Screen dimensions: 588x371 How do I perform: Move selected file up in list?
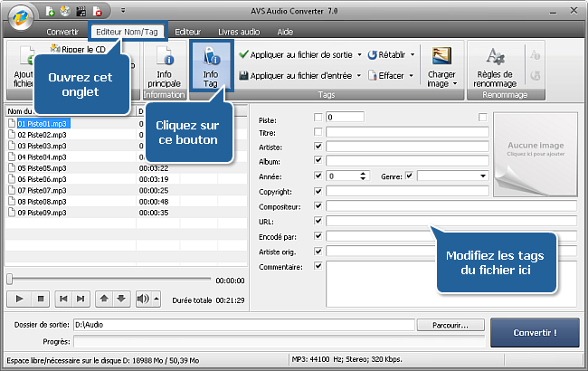click(105, 298)
